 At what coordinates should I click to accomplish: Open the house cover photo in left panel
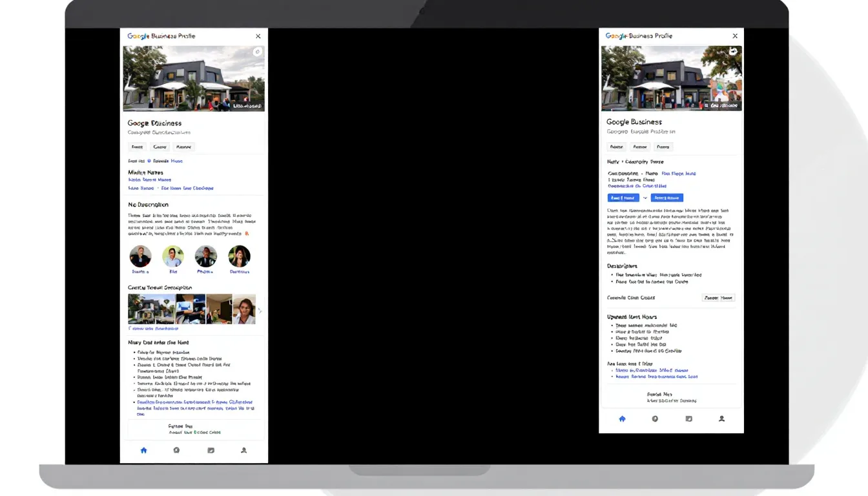point(194,78)
